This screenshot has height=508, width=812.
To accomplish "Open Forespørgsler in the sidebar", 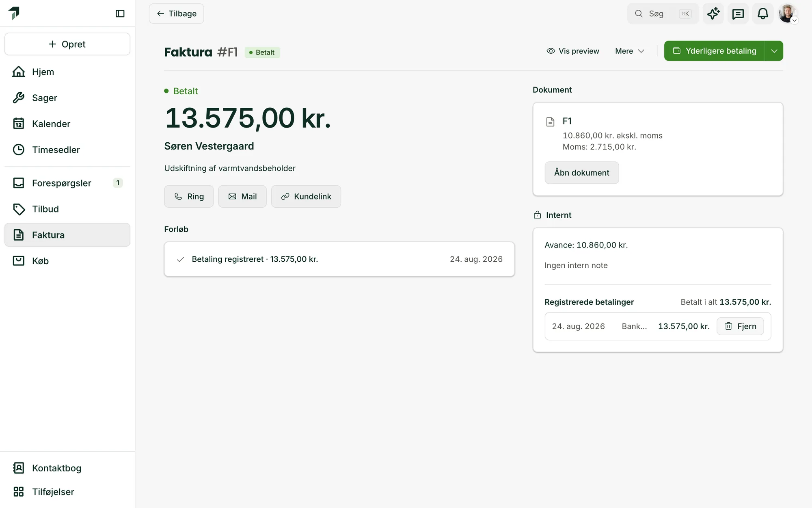I will click(x=67, y=183).
